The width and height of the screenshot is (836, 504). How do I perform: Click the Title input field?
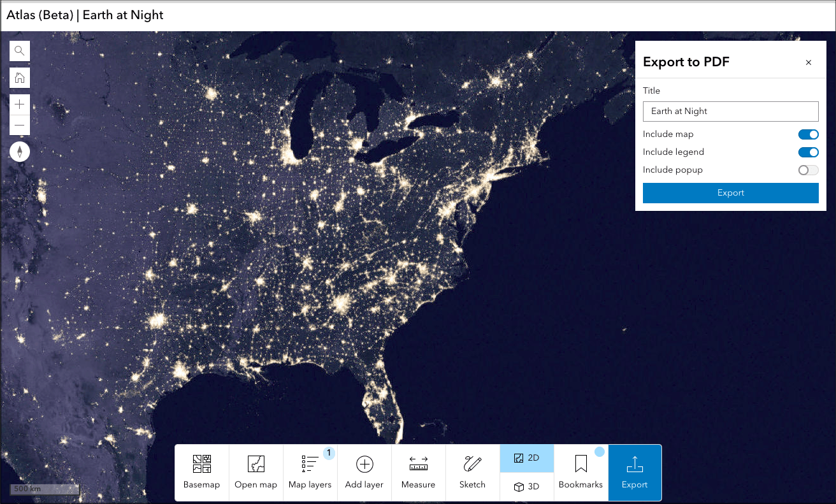(730, 111)
